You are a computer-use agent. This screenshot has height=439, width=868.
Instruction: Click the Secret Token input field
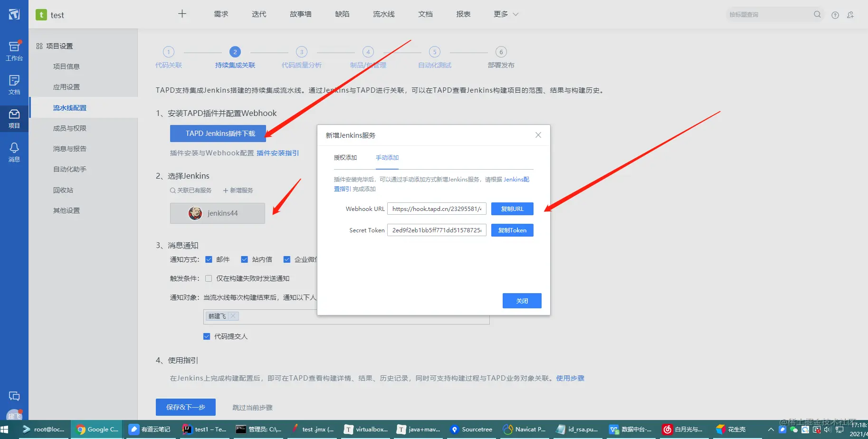[437, 230]
